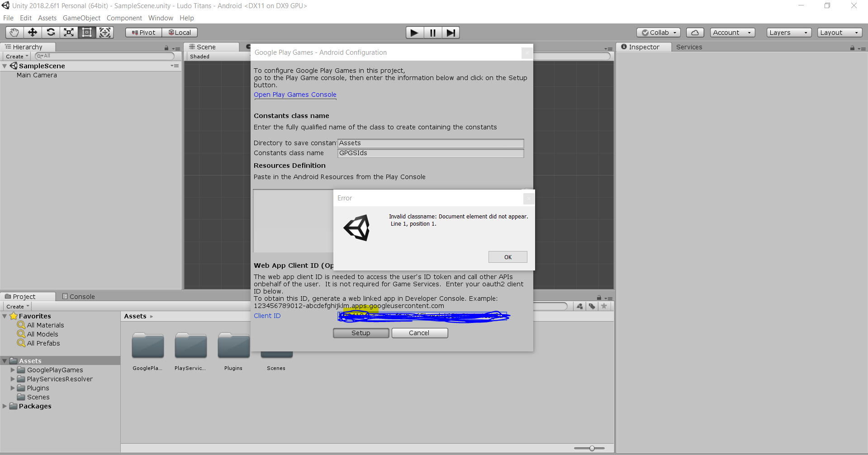Expand the GooglePlayGames folder in Assets
This screenshot has height=455, width=868.
pyautogui.click(x=12, y=370)
